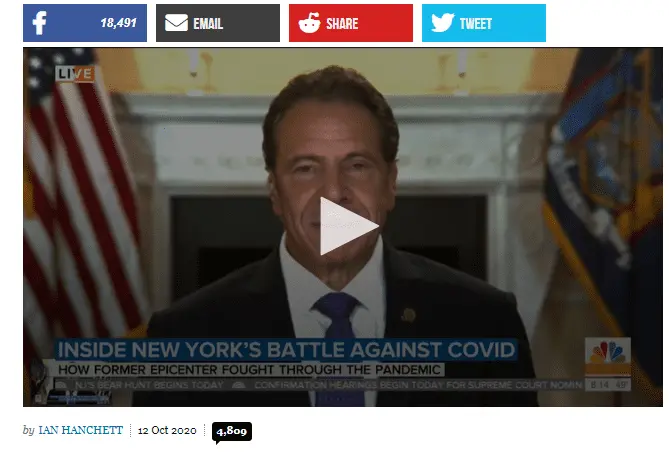The height and width of the screenshot is (455, 669).
Task: Click the 18,491 Facebook share count
Action: click(119, 23)
